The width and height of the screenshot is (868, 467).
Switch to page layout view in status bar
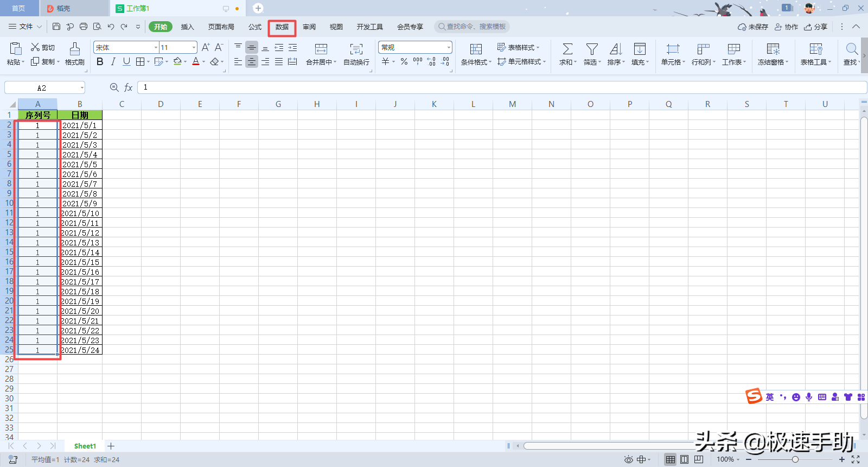pos(685,459)
